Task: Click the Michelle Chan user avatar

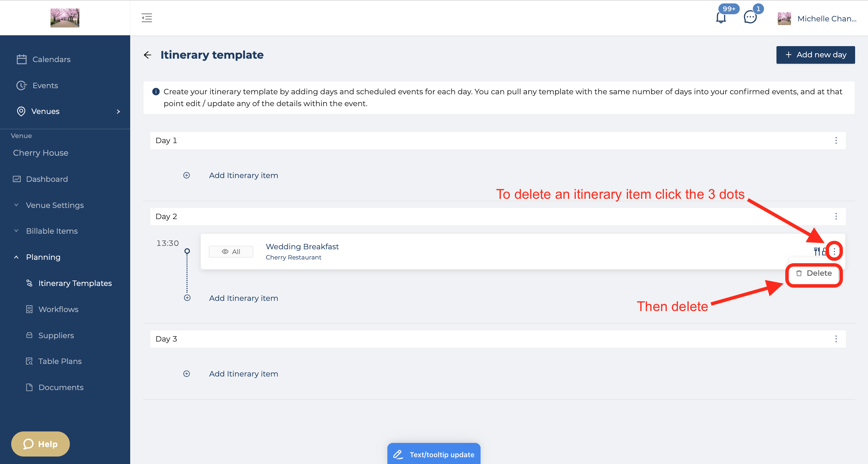Action: 784,19
